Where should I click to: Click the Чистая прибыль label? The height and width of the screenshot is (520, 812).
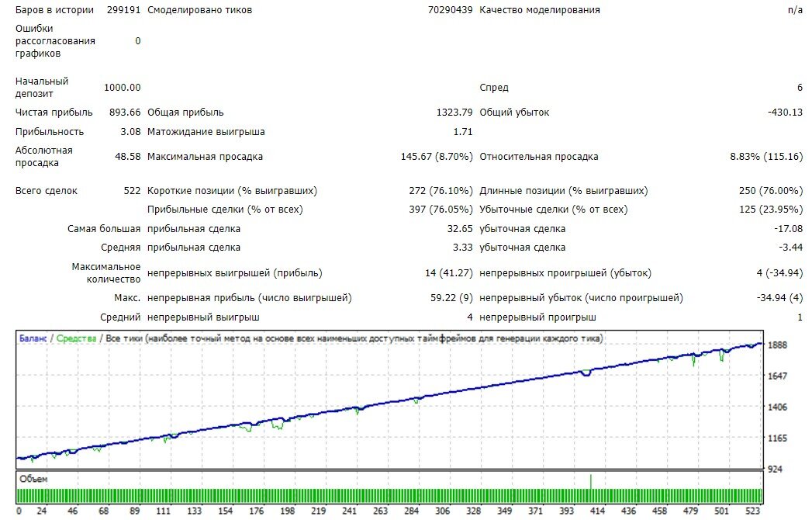point(54,113)
